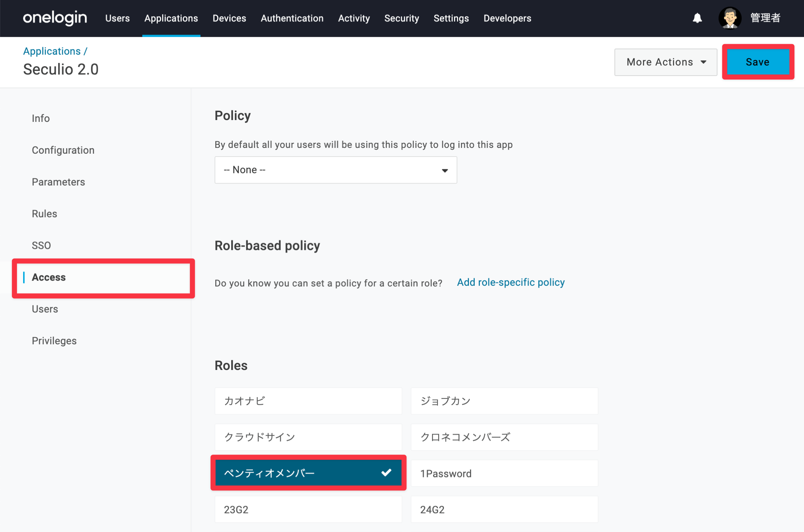
Task: Open the Settings menu
Action: [451, 18]
